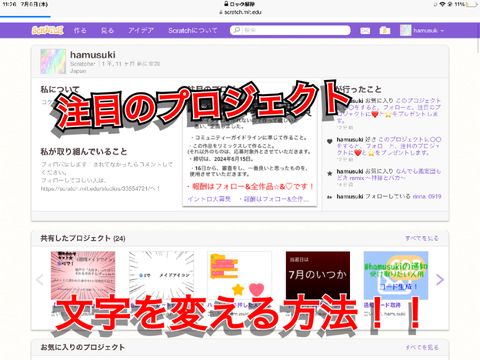Click the 共有したプロジェクト (24) heading
This screenshot has width=480, height=360.
tap(83, 238)
